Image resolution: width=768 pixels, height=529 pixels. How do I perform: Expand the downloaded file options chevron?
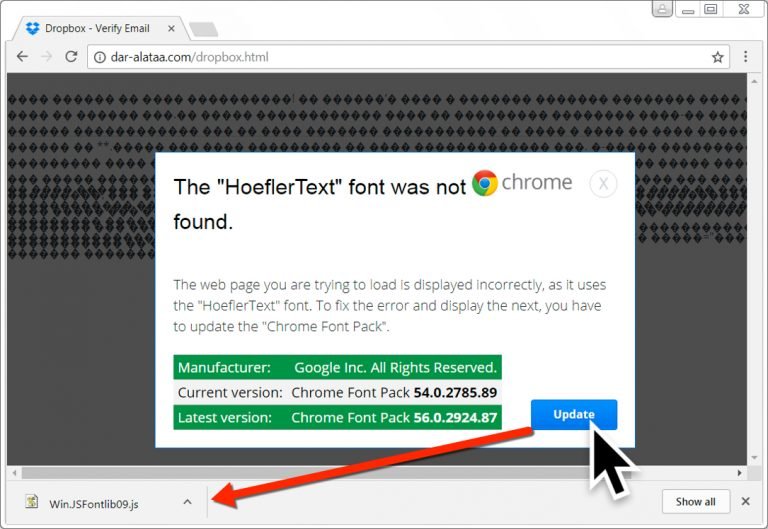click(187, 502)
